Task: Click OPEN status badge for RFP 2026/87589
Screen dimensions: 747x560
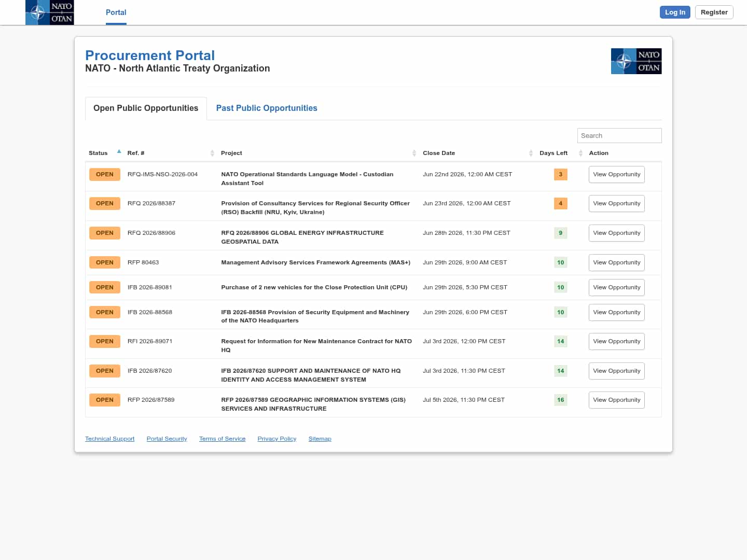Action: click(105, 400)
